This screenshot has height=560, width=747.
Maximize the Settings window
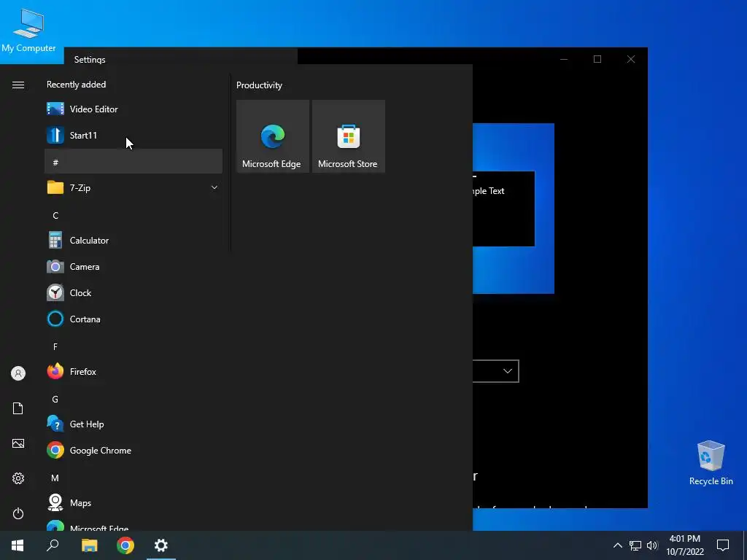(597, 59)
